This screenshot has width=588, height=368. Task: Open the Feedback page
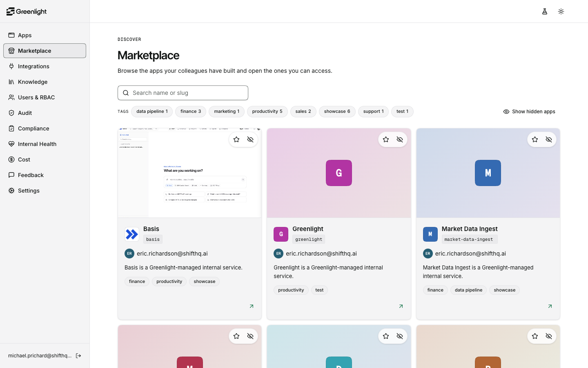(x=45, y=175)
